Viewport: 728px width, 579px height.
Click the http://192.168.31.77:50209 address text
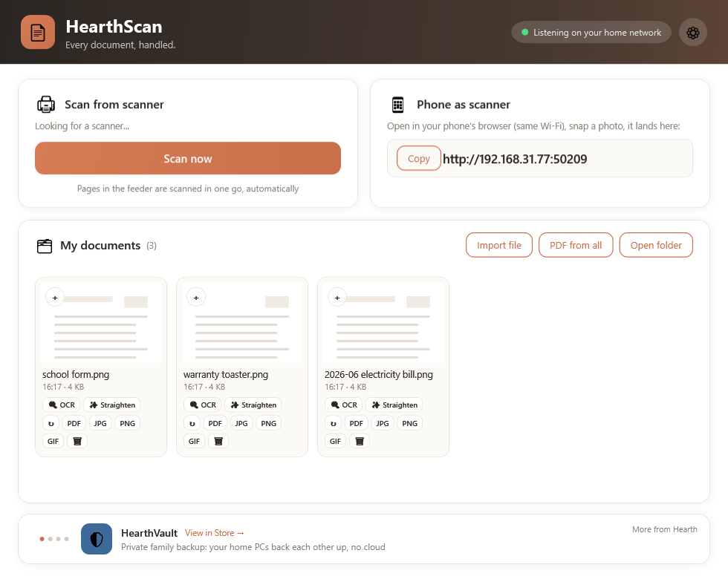(515, 159)
